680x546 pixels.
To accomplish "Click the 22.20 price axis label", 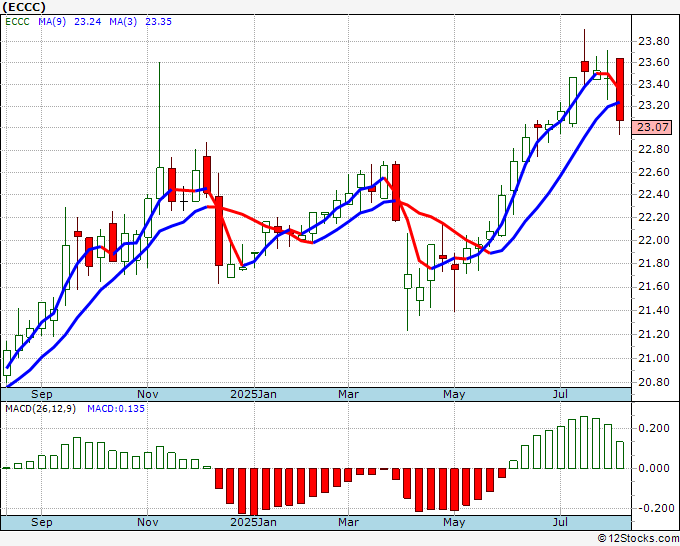I will click(654, 217).
